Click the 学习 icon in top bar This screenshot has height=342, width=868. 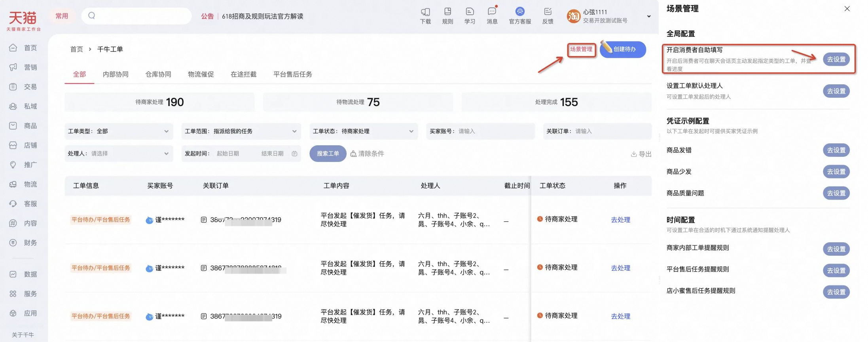pos(470,11)
